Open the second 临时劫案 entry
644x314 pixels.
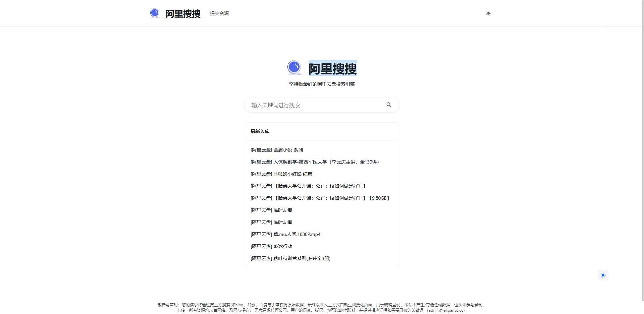tap(271, 222)
